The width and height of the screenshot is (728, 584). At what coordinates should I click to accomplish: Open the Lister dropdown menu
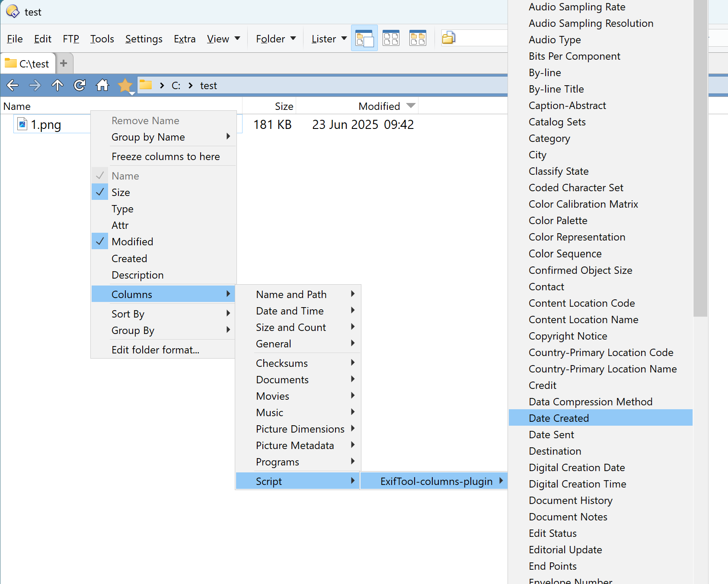click(329, 39)
